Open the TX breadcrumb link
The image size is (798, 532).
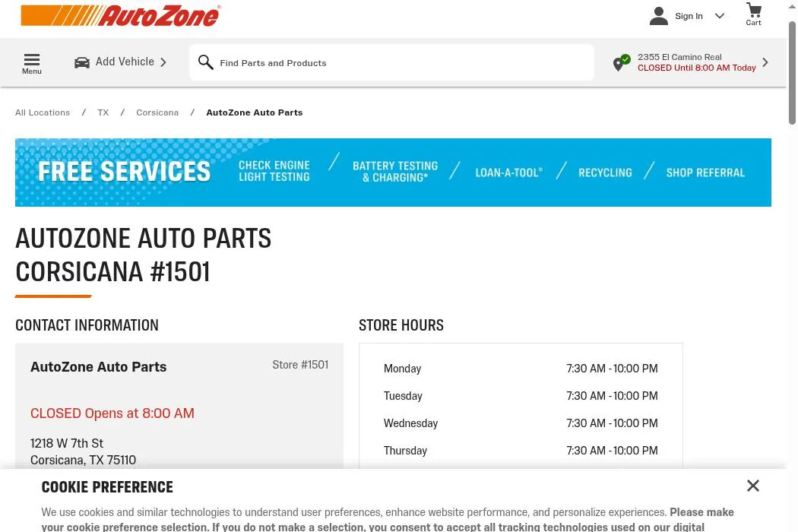click(103, 112)
